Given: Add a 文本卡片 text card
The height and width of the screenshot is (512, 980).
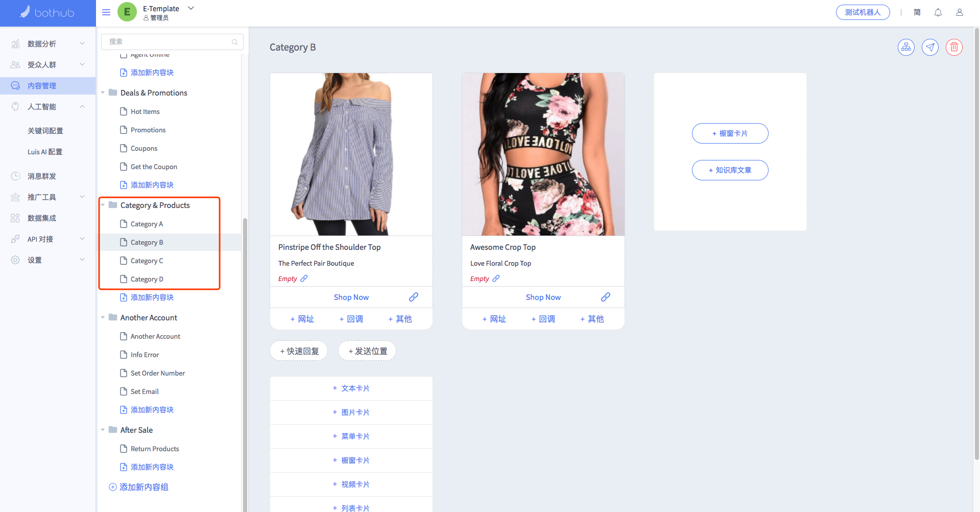Looking at the screenshot, I should pyautogui.click(x=351, y=388).
